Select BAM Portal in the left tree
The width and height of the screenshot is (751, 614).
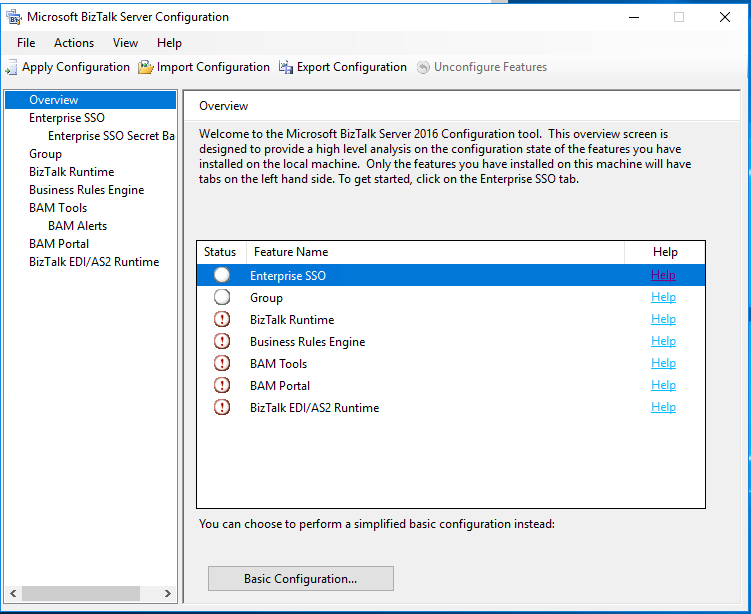pos(59,244)
